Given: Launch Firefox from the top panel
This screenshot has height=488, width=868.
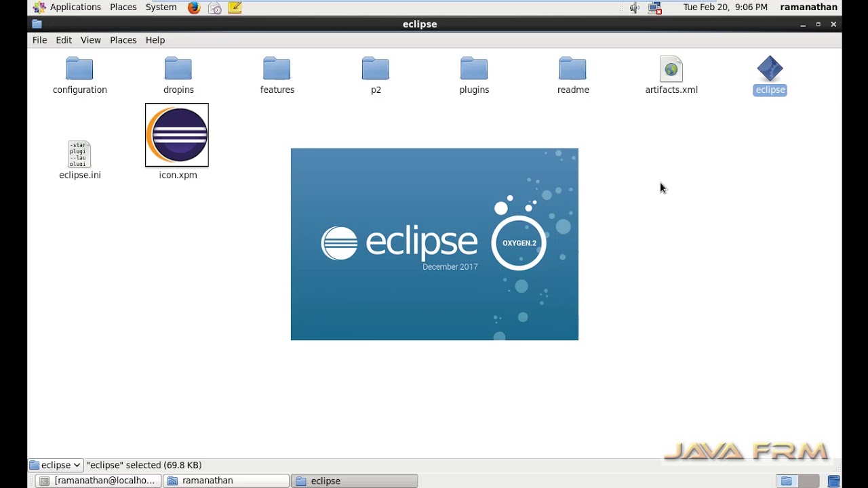Looking at the screenshot, I should [x=194, y=7].
